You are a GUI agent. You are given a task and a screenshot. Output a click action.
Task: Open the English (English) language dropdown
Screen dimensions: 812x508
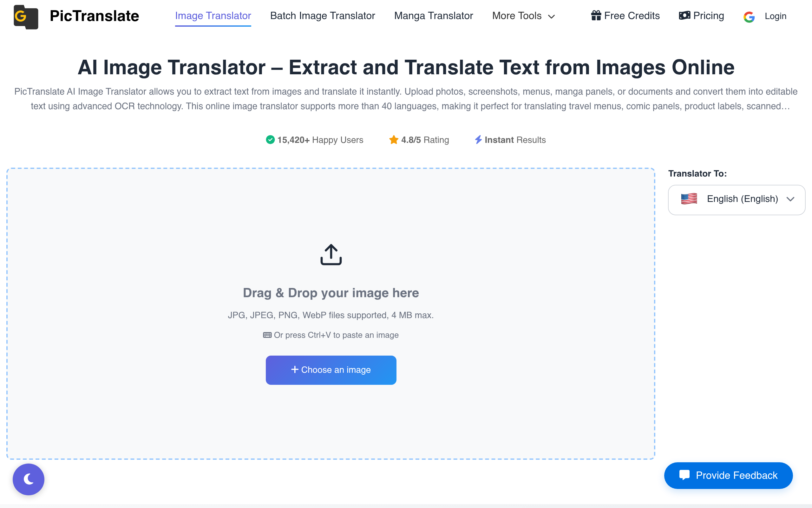point(737,200)
